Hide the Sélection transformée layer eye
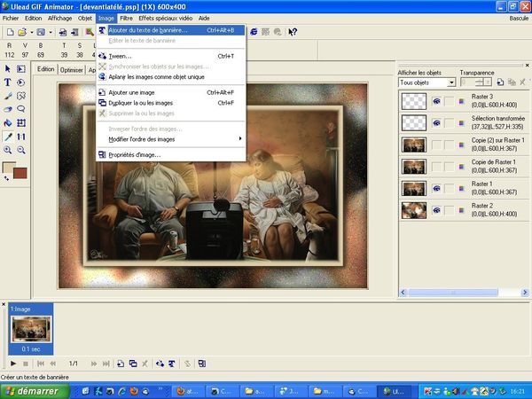This screenshot has height=399, width=532. coord(436,123)
